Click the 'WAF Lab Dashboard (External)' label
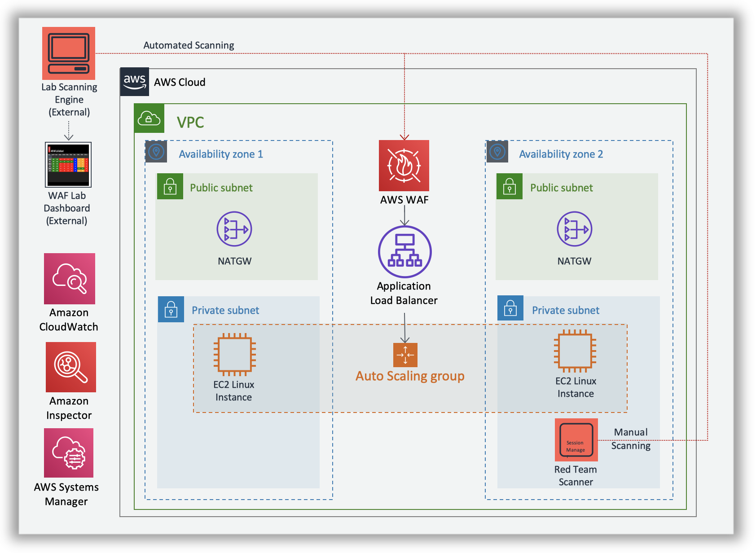756x553 pixels. pos(67,208)
